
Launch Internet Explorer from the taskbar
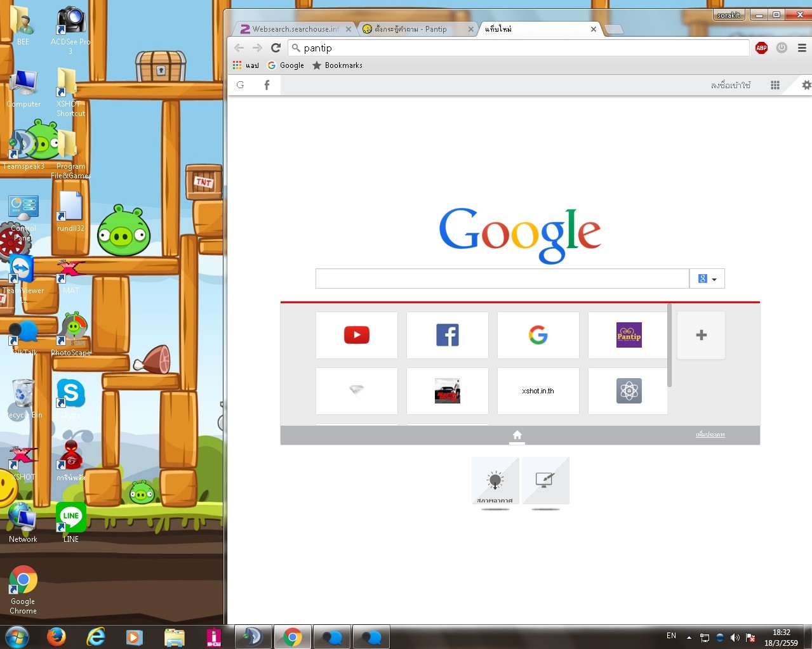click(96, 636)
